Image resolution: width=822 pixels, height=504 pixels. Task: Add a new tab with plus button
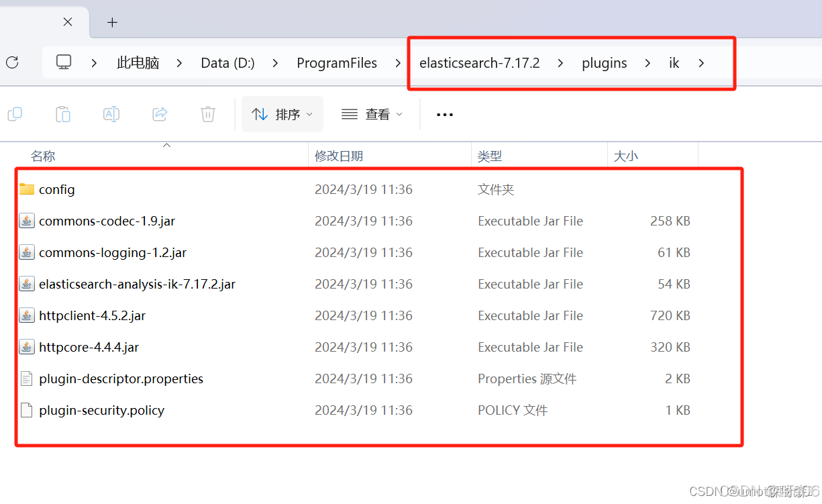coord(112,22)
